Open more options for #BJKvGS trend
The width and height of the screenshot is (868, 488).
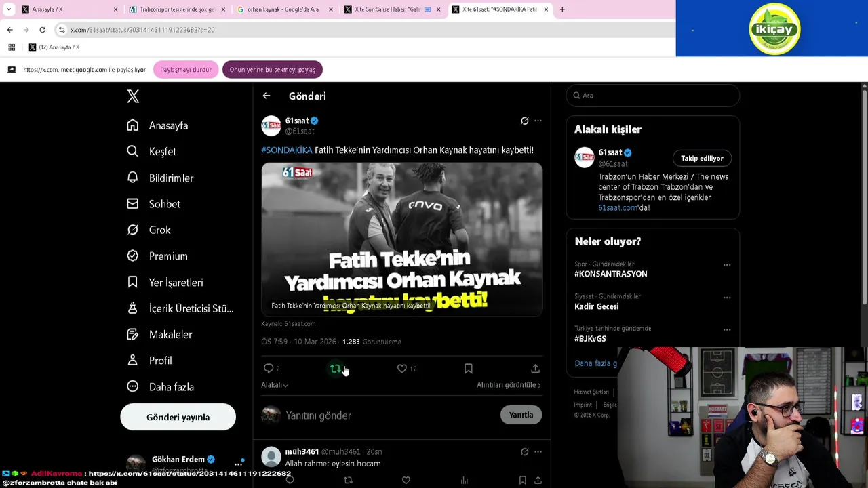tap(727, 330)
